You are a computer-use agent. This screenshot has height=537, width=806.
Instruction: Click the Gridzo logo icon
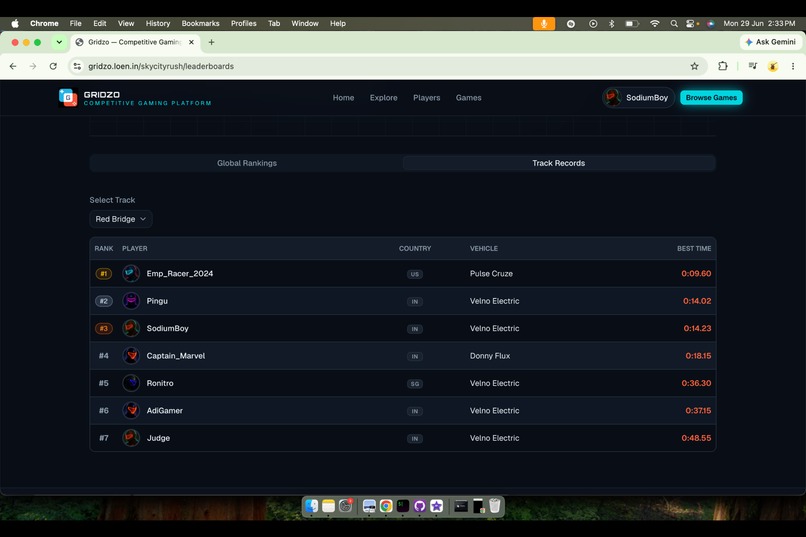click(68, 97)
